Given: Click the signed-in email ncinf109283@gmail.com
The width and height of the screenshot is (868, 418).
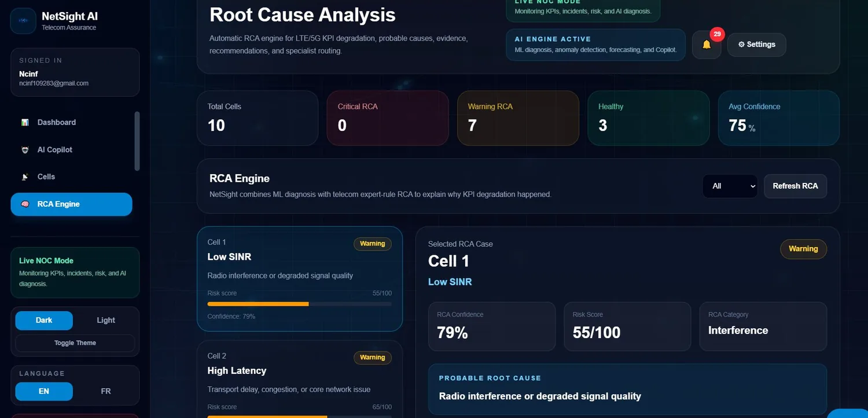Looking at the screenshot, I should (x=54, y=83).
